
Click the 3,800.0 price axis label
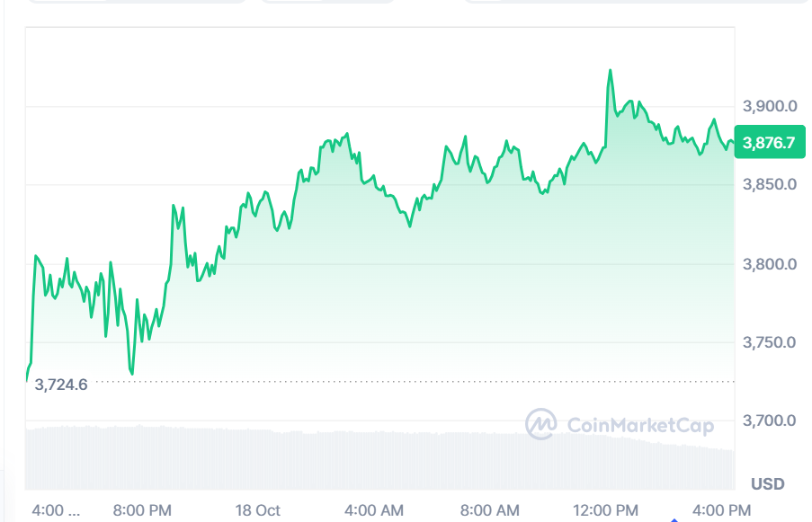tap(770, 264)
